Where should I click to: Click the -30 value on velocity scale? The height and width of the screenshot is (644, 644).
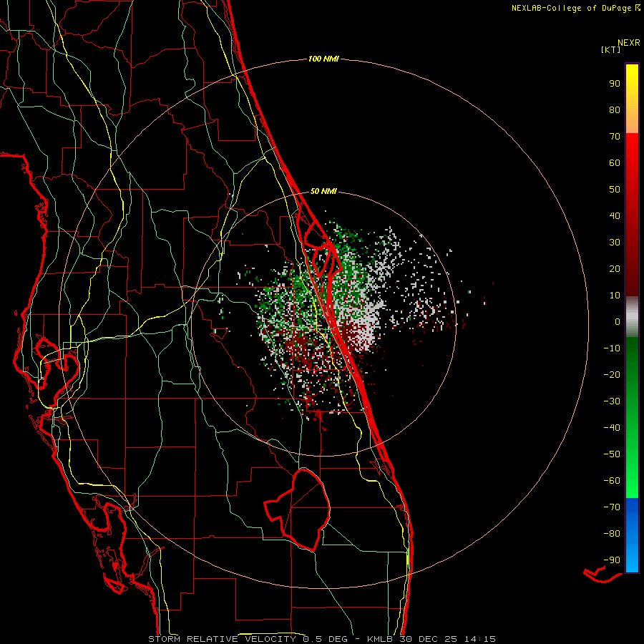point(612,401)
